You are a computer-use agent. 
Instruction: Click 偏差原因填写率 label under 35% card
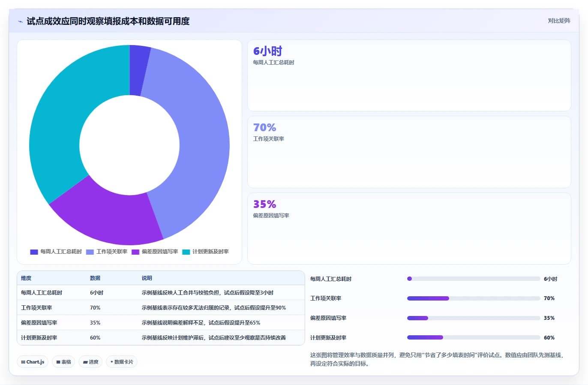pyautogui.click(x=271, y=216)
